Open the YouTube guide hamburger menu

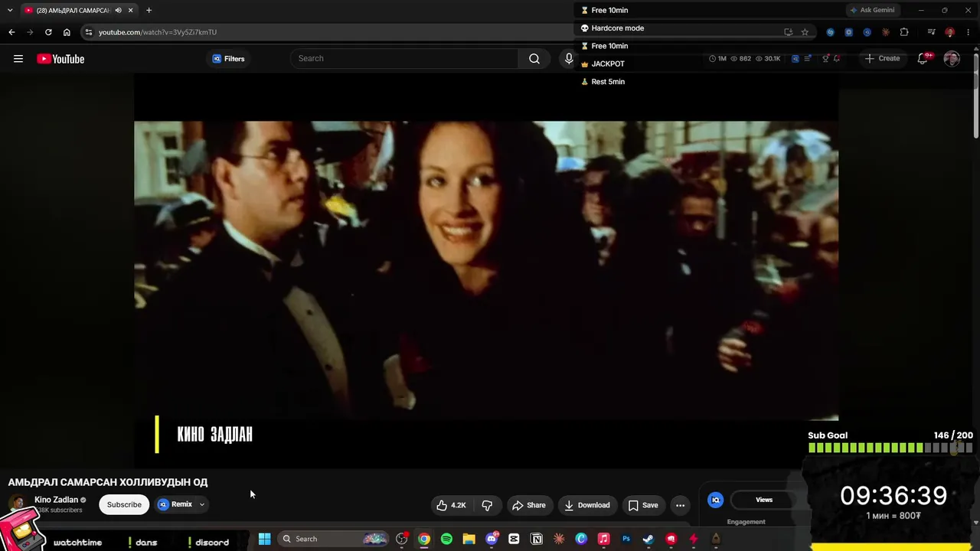(18, 59)
